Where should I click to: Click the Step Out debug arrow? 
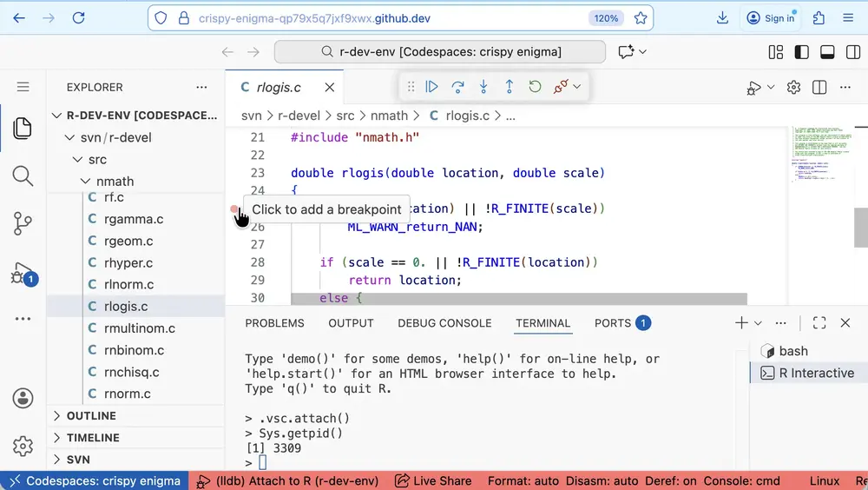pos(510,87)
